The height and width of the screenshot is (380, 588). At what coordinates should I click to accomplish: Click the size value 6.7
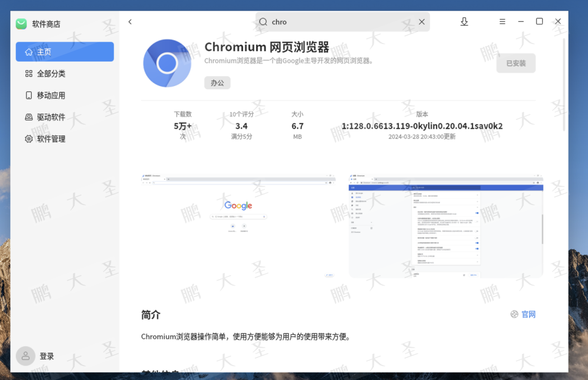[297, 126]
